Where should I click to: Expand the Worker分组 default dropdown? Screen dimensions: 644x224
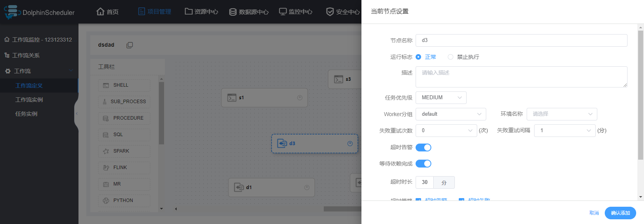click(x=451, y=114)
